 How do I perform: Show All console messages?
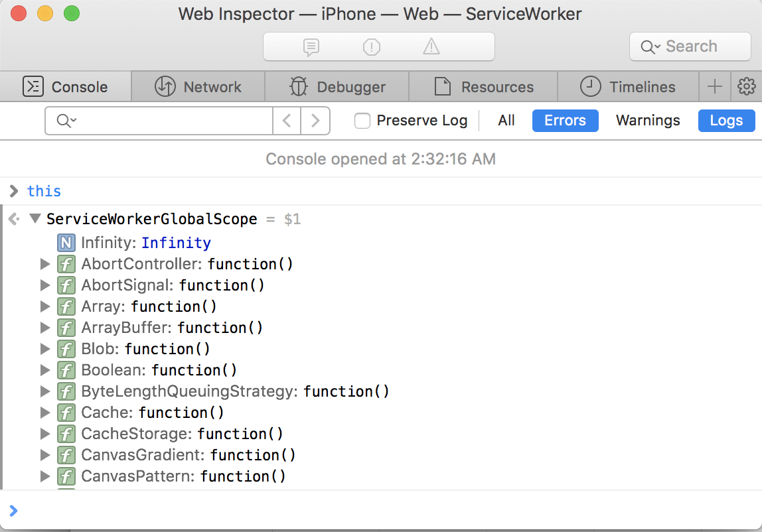click(x=506, y=121)
